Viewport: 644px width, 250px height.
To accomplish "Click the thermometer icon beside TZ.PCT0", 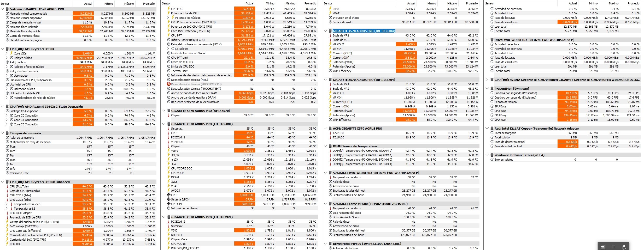I will 330,133.
